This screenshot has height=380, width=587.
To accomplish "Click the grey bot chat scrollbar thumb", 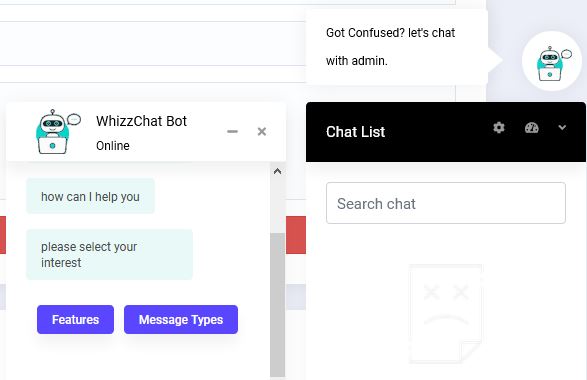I will pos(277,304).
